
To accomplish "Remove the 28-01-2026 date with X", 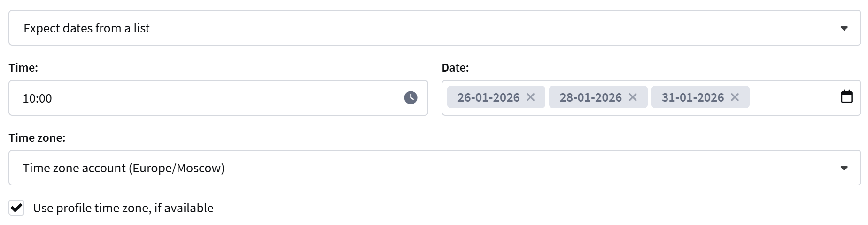I will click(x=633, y=97).
